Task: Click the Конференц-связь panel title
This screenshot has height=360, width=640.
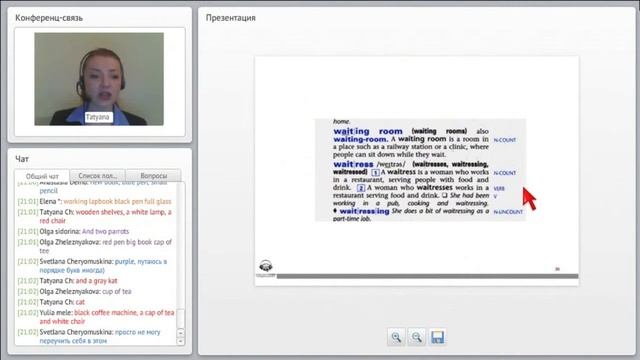Action: (x=49, y=18)
